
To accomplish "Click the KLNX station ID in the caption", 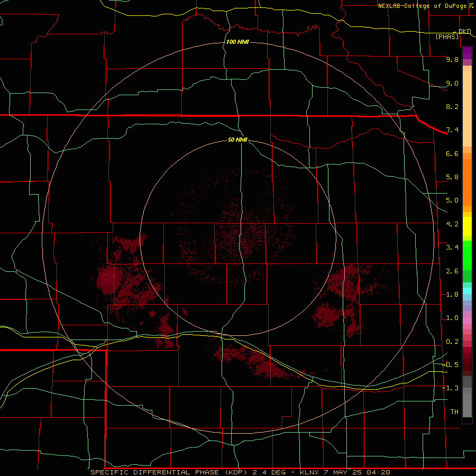I will (309, 472).
